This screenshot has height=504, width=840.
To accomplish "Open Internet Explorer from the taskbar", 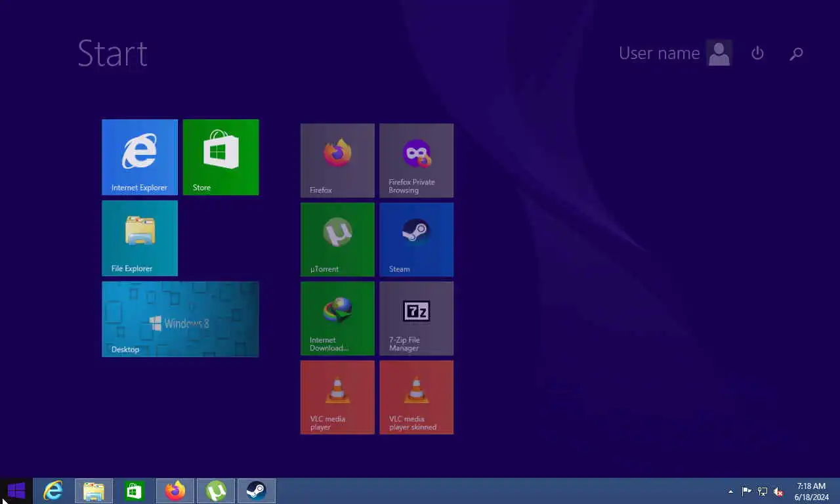I will tap(53, 491).
